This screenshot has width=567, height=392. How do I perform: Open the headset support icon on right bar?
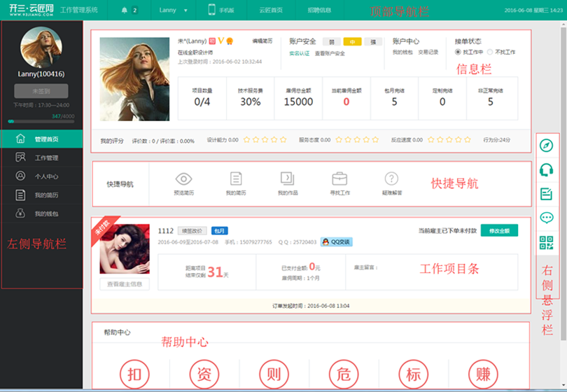(x=547, y=169)
